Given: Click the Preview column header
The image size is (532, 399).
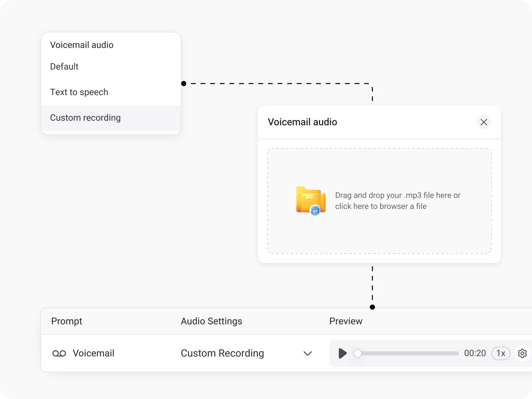Looking at the screenshot, I should click(346, 321).
